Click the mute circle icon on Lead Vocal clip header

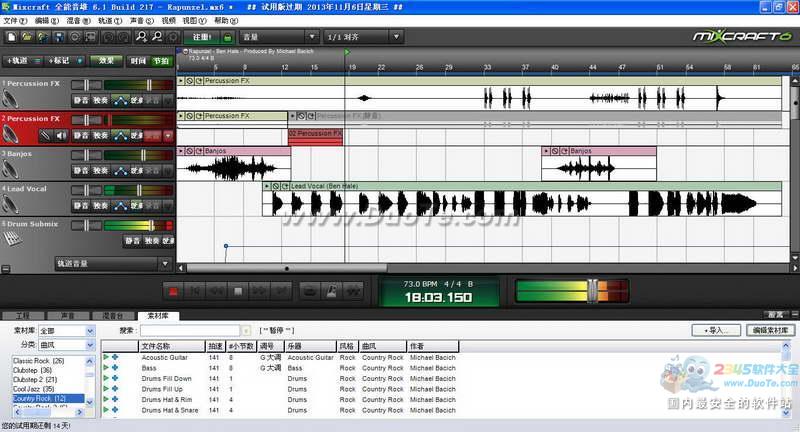point(276,187)
